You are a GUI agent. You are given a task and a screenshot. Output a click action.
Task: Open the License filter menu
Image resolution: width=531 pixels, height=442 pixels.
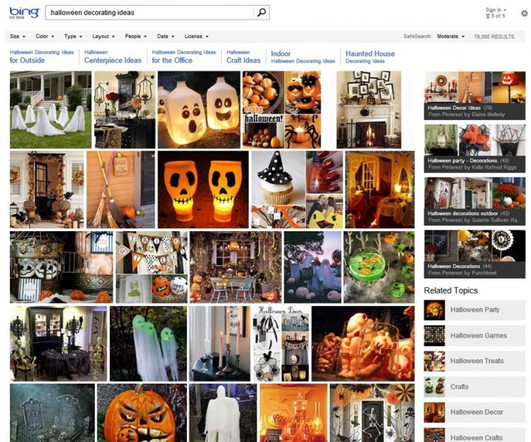point(196,36)
